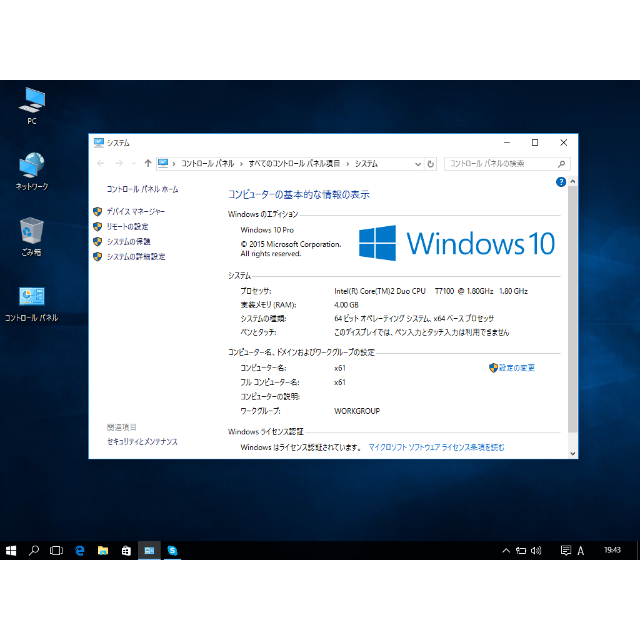Click scrollbar down arrow in System window

click(572, 453)
